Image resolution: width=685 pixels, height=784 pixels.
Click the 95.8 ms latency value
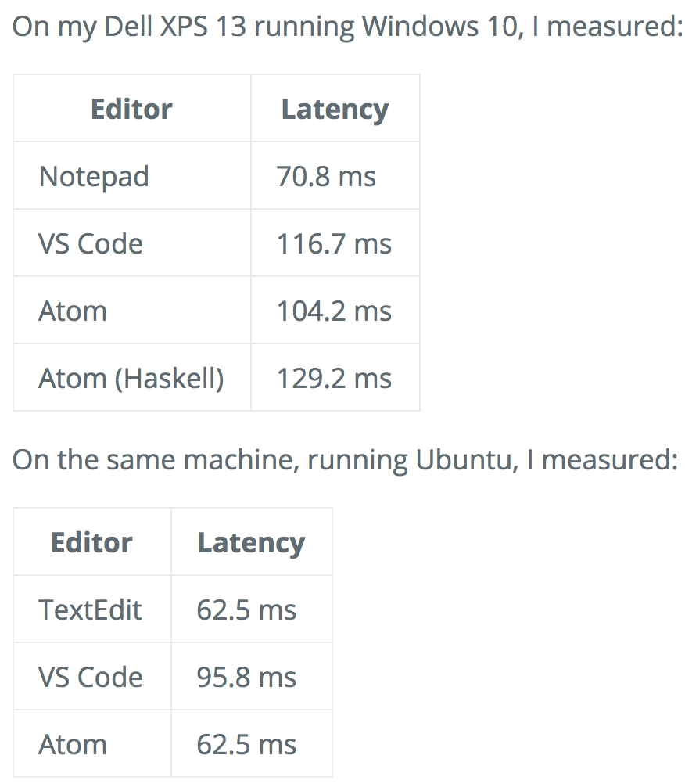click(246, 677)
